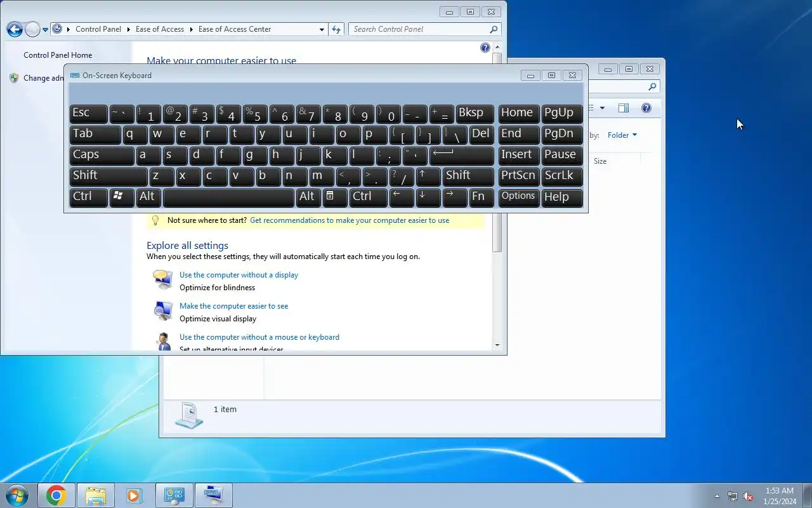This screenshot has height=508, width=812.
Task: Click Ease of Access Center breadcrumb
Action: tap(235, 29)
